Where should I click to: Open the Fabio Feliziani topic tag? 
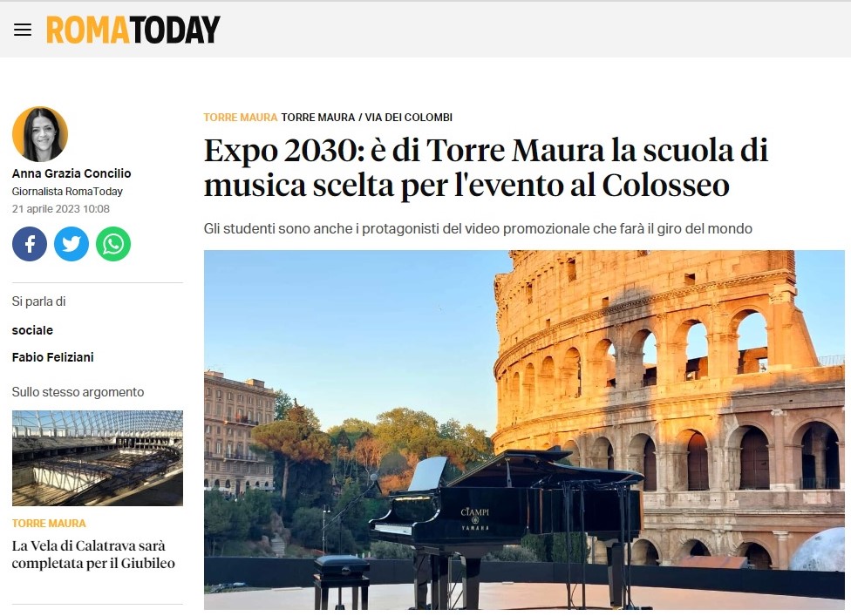click(52, 357)
